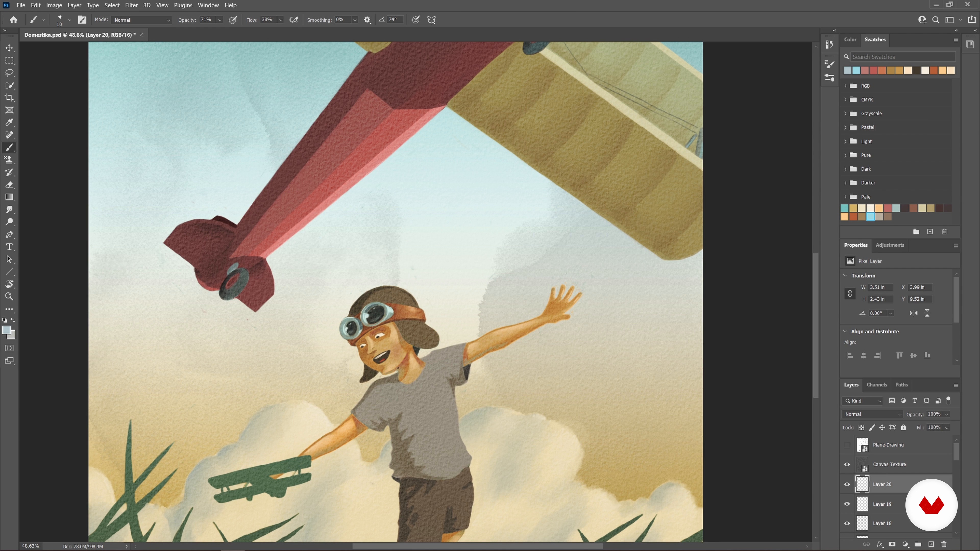Select the Pen tool
980x551 pixels.
click(9, 235)
